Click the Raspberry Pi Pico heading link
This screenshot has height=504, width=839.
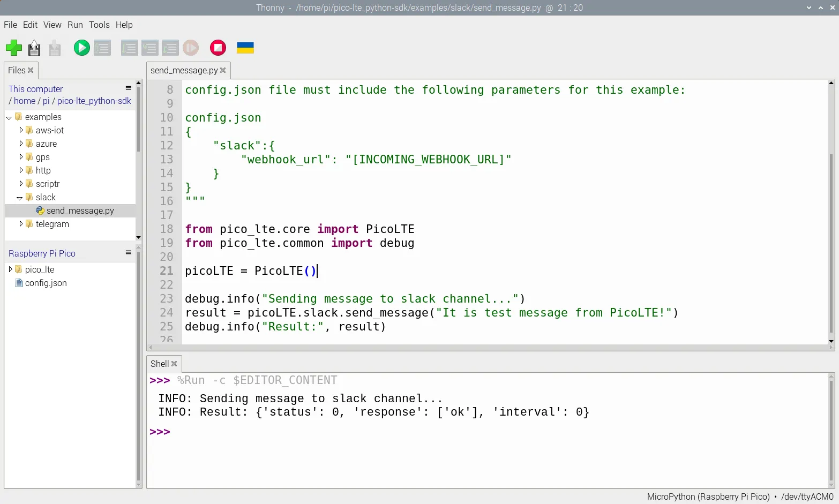pyautogui.click(x=42, y=253)
